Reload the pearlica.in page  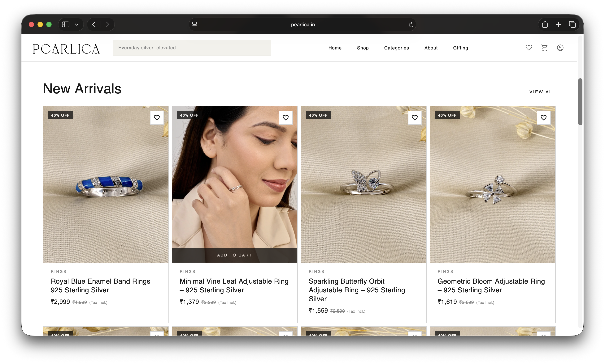click(411, 24)
